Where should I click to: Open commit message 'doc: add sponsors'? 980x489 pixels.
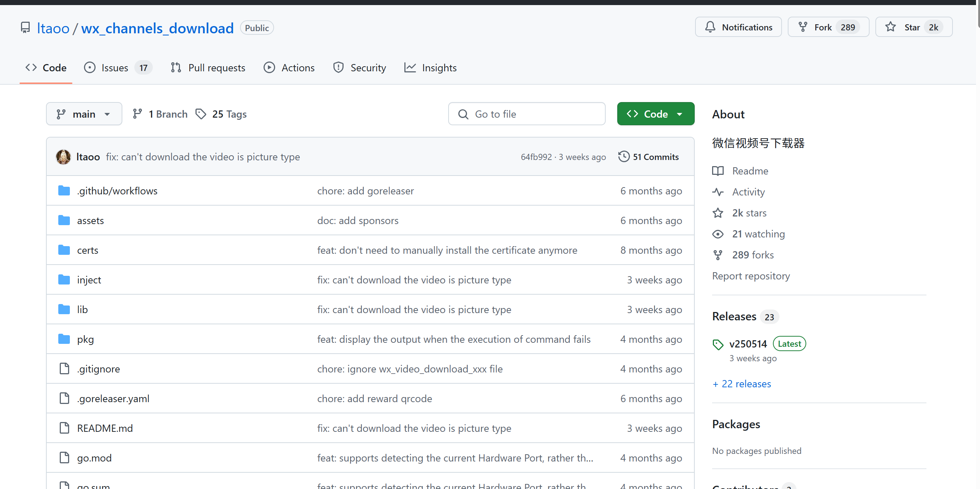(x=358, y=220)
